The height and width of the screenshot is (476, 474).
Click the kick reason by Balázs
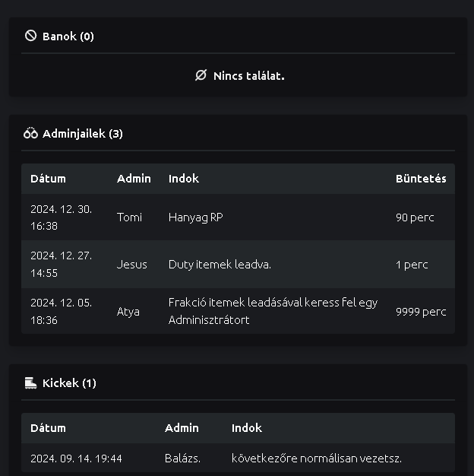[x=316, y=459]
